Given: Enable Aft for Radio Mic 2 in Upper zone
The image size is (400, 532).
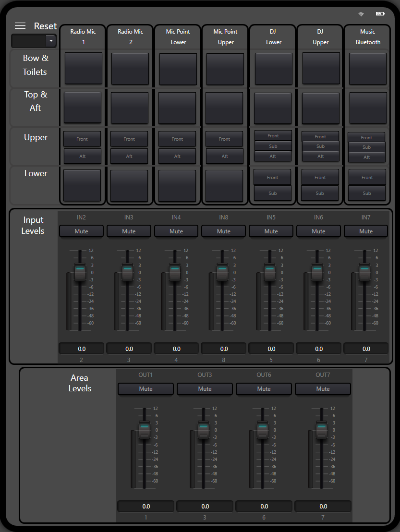Looking at the screenshot, I should [x=129, y=156].
